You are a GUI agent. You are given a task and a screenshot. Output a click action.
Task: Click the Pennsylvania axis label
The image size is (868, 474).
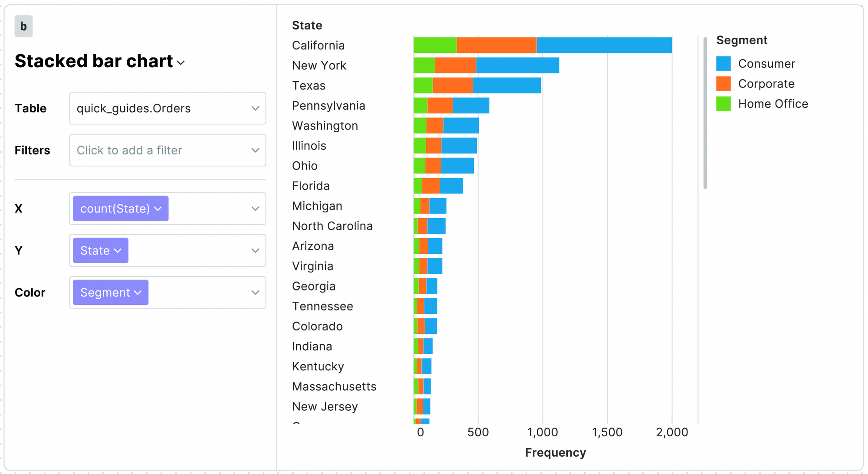[x=329, y=106]
